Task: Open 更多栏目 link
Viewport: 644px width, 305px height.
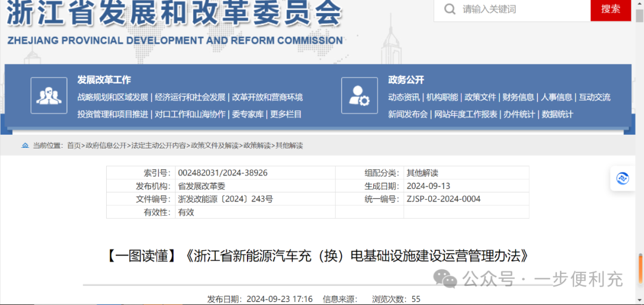Action: pyautogui.click(x=286, y=114)
